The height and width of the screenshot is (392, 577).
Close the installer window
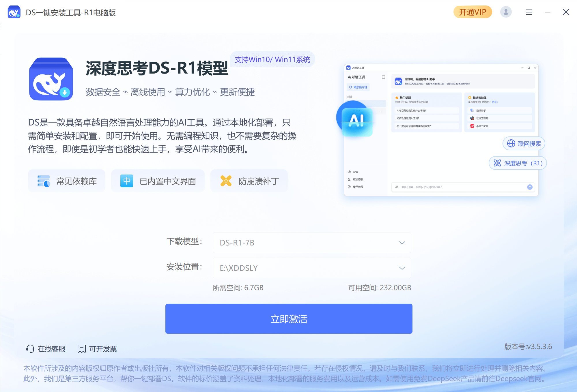tap(566, 12)
